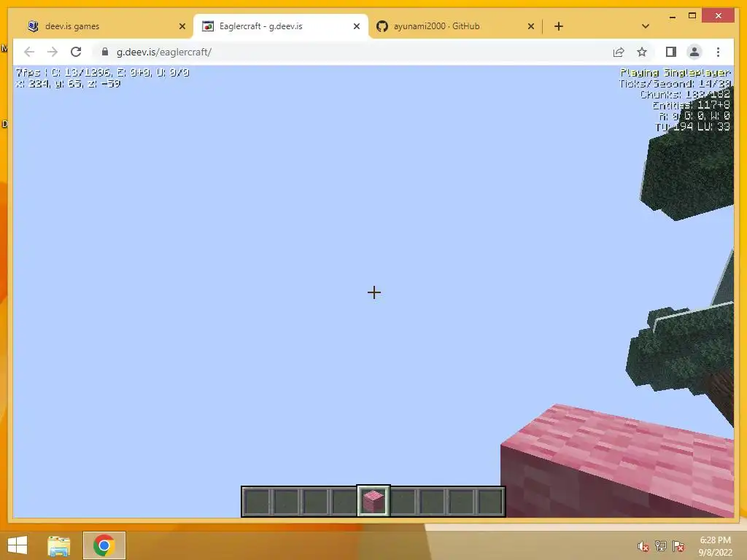Select the first empty hotbar slot
Image resolution: width=747 pixels, height=560 pixels.
click(257, 501)
